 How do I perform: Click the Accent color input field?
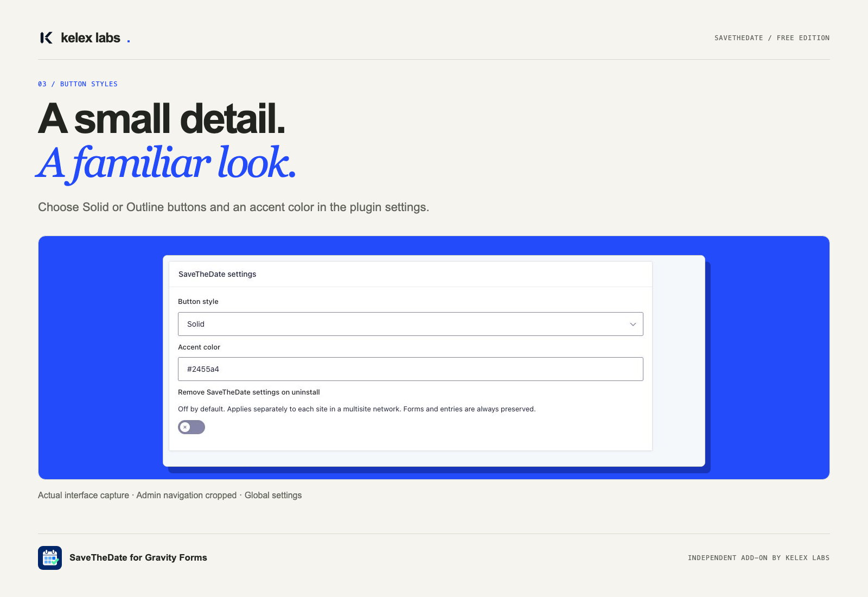click(411, 369)
